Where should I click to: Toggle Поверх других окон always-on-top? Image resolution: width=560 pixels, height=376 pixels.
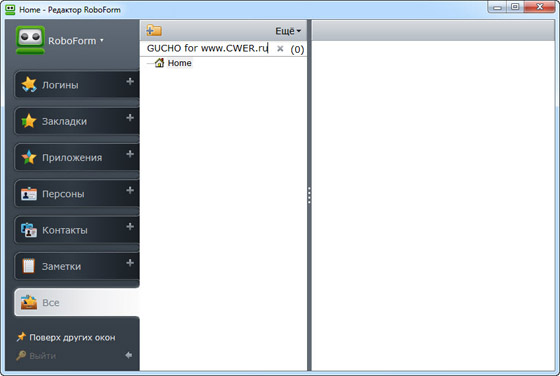66,337
